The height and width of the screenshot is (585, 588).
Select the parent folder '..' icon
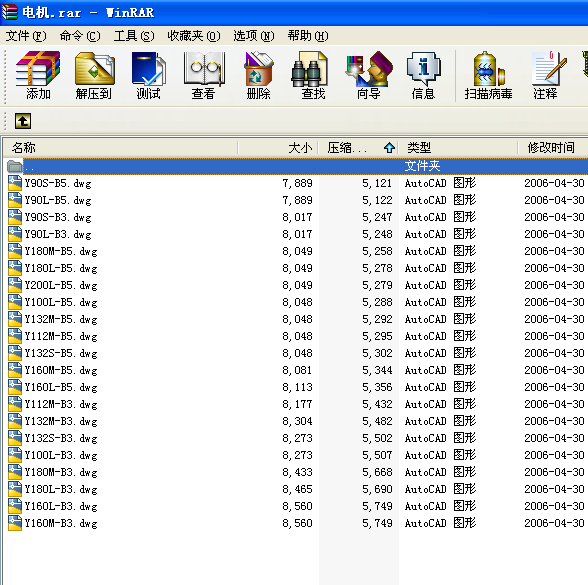(15, 166)
